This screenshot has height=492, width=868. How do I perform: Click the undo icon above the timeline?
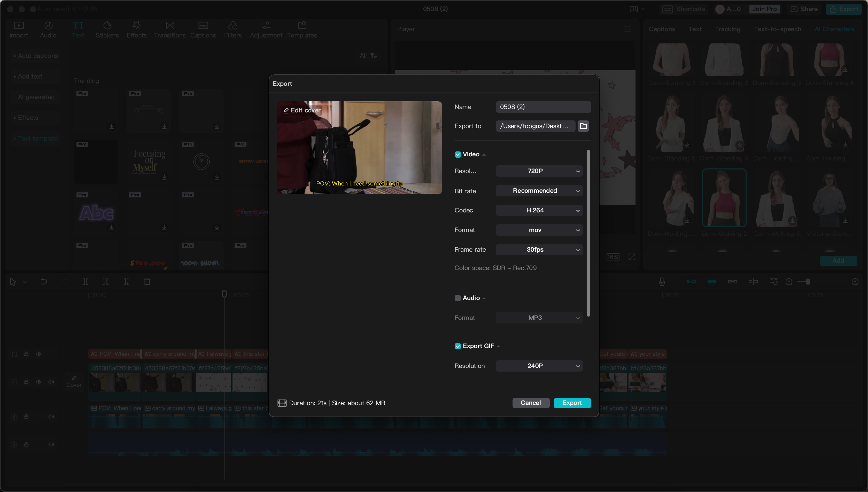pos(44,281)
